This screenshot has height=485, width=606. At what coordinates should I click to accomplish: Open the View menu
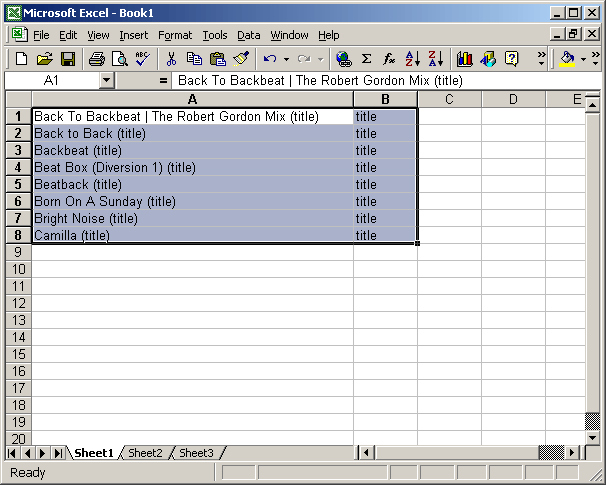[x=98, y=35]
